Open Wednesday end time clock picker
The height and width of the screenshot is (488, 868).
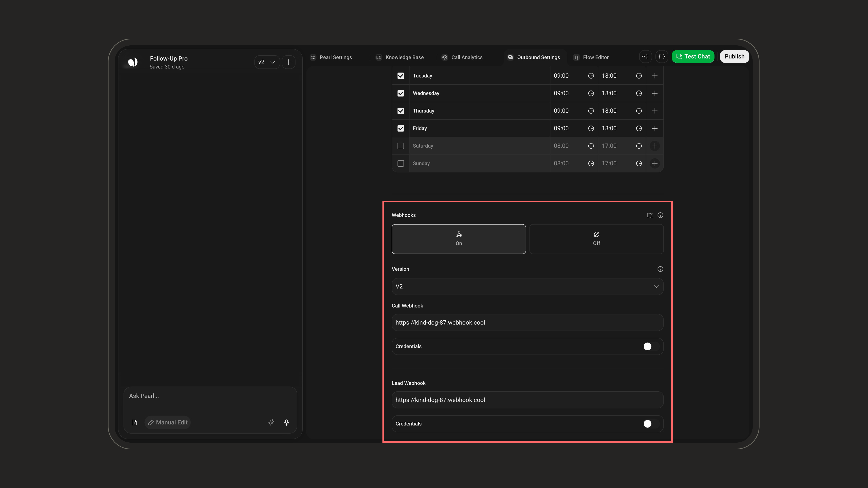[x=639, y=93]
